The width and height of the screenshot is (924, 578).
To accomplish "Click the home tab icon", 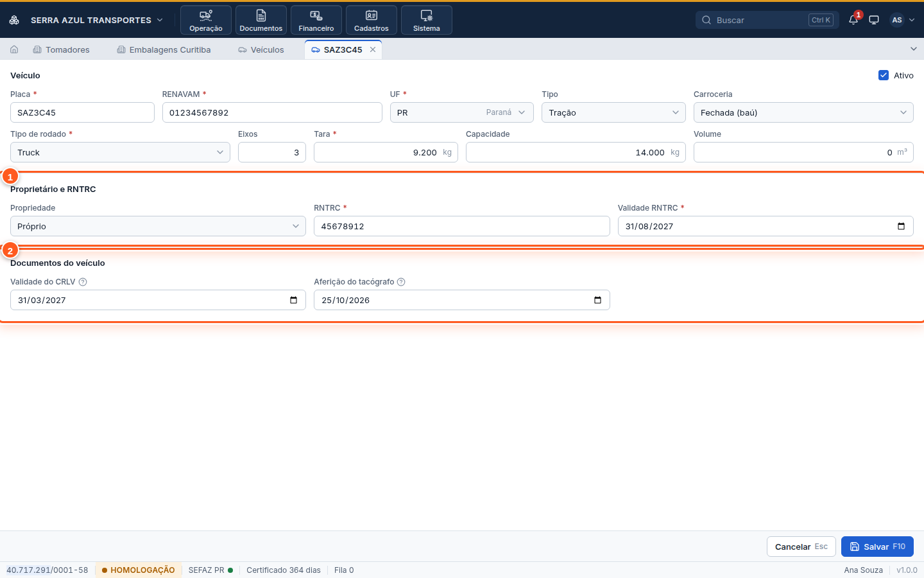I will tap(14, 49).
